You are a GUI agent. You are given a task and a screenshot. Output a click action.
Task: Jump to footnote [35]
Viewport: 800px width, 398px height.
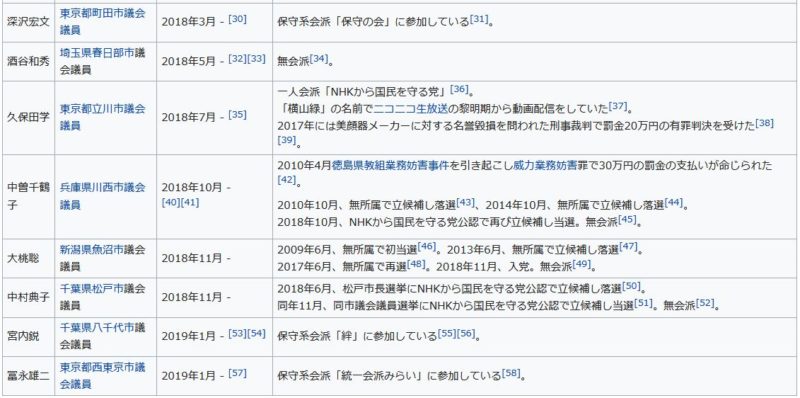(237, 114)
